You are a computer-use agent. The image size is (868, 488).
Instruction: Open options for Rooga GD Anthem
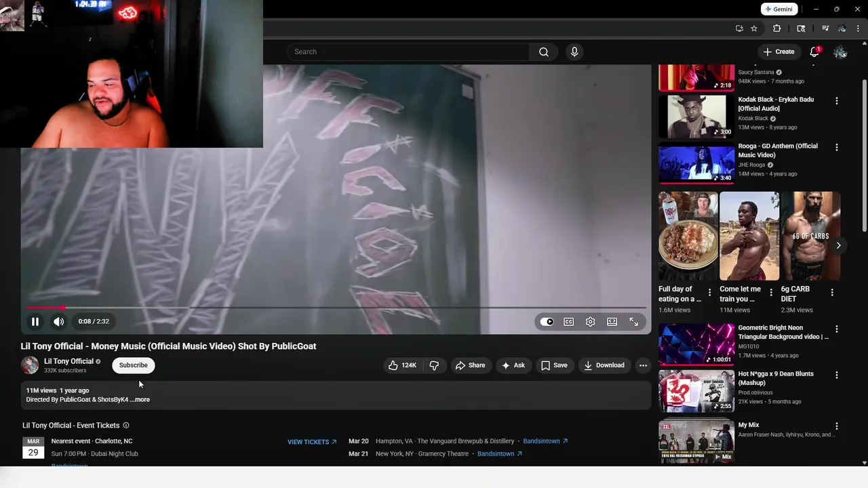(837, 147)
